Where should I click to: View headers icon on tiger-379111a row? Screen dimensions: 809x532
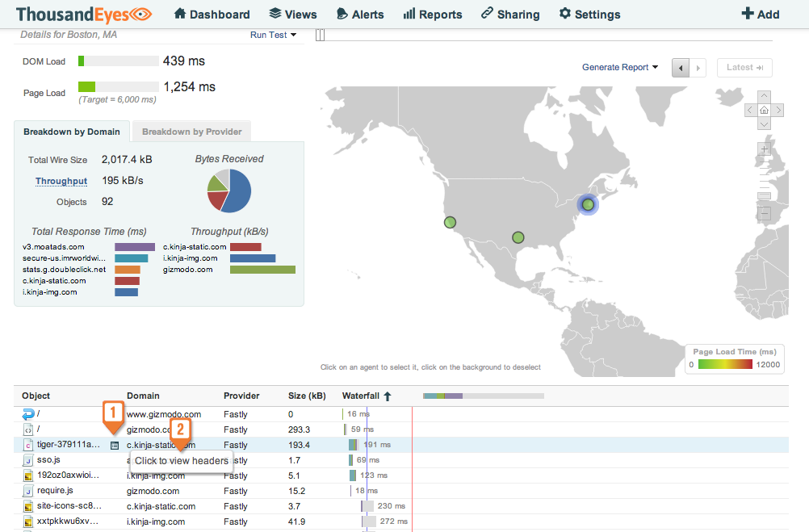click(x=115, y=446)
